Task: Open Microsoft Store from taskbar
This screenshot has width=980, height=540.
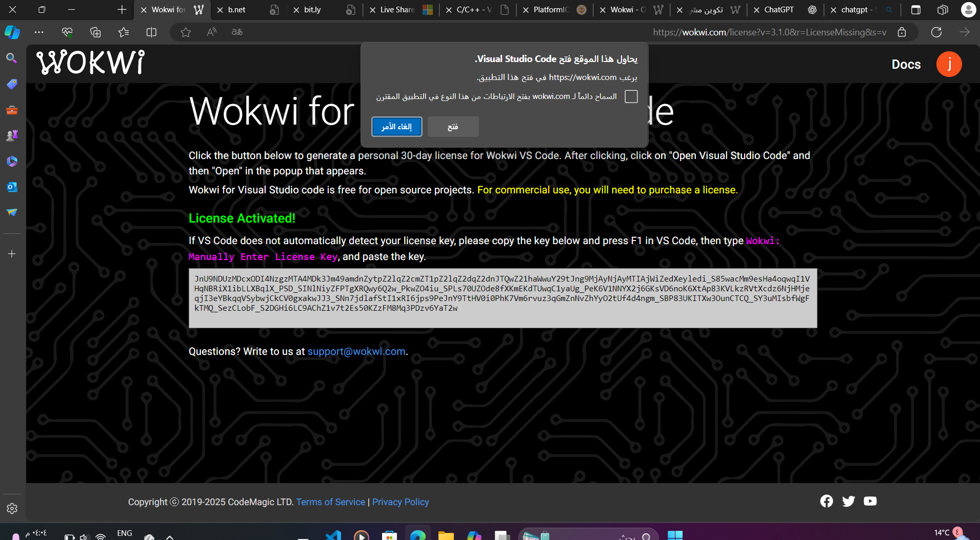Action: pyautogui.click(x=390, y=535)
